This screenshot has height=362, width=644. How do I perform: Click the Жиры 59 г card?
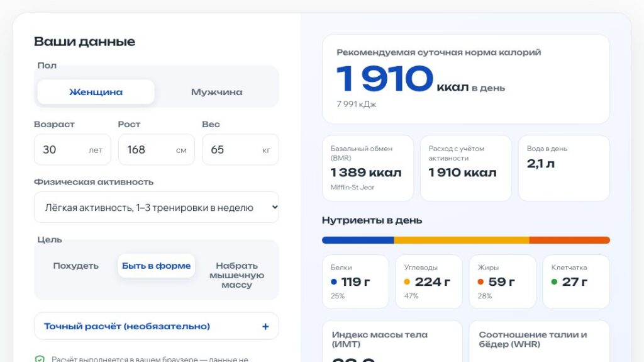click(x=502, y=281)
